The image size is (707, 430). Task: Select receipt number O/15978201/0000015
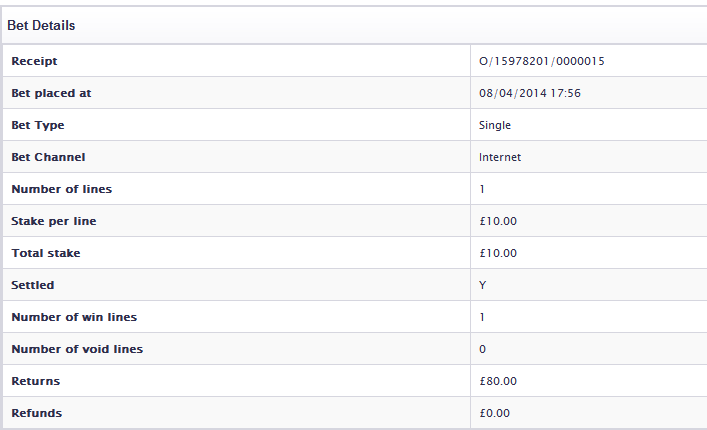point(542,61)
